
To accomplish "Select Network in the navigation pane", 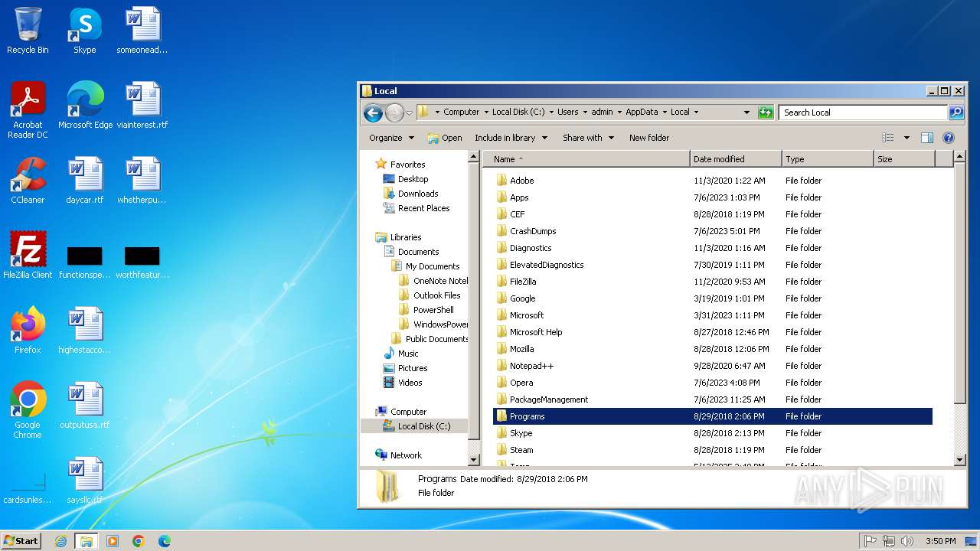I will click(406, 455).
